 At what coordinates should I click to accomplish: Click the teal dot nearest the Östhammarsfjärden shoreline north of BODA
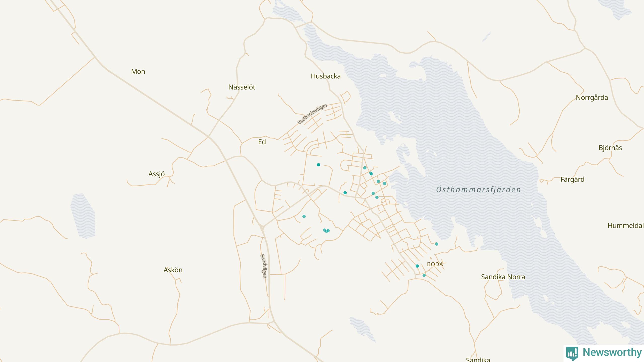pyautogui.click(x=436, y=244)
